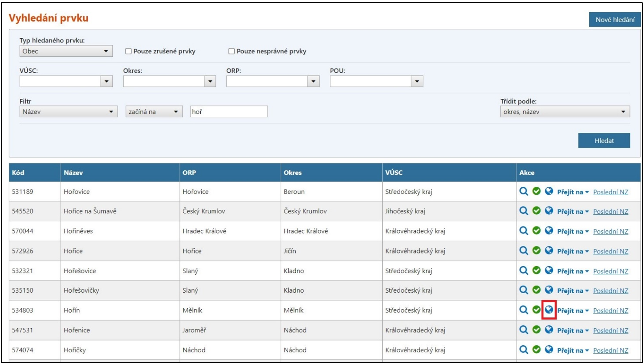This screenshot has width=644, height=364.
Task: Open the 'Poslední NZ' link for Hořín
Action: coord(610,311)
